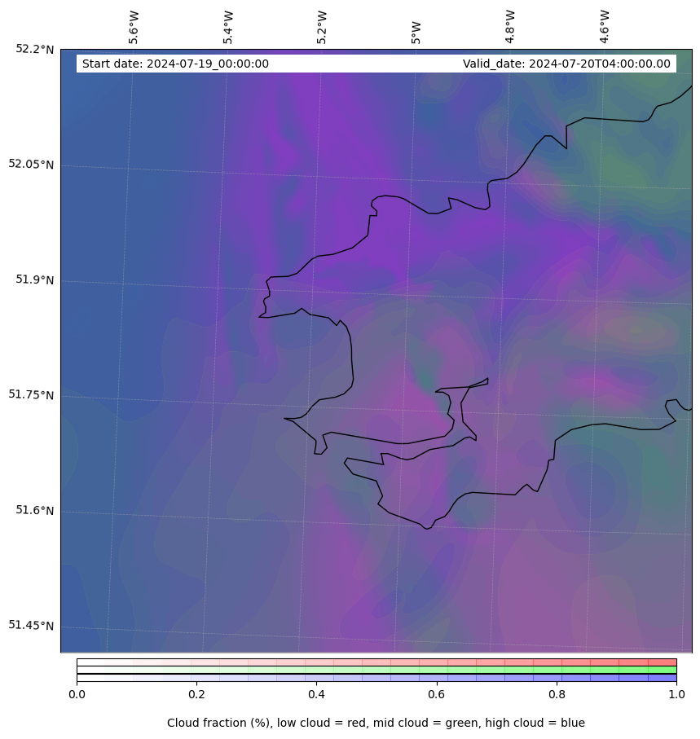Click the 51.9°N latitude label
This screenshot has height=739, width=700.
pyautogui.click(x=35, y=279)
